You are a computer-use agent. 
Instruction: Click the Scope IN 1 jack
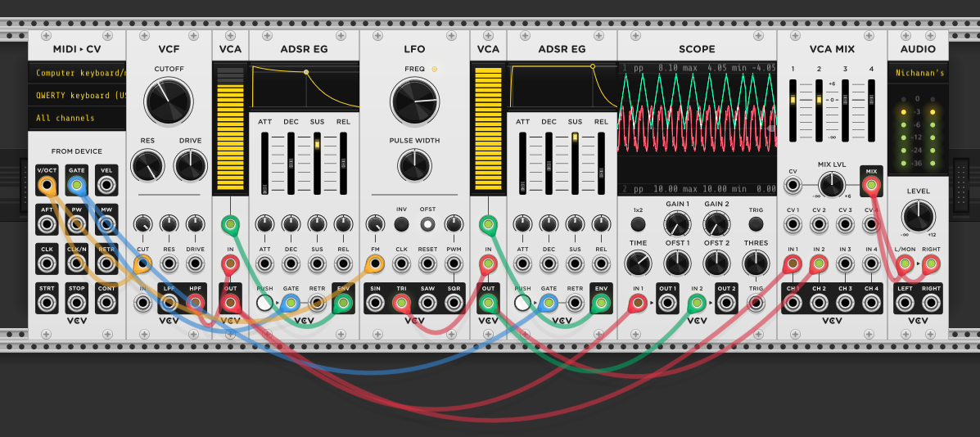pos(638,304)
